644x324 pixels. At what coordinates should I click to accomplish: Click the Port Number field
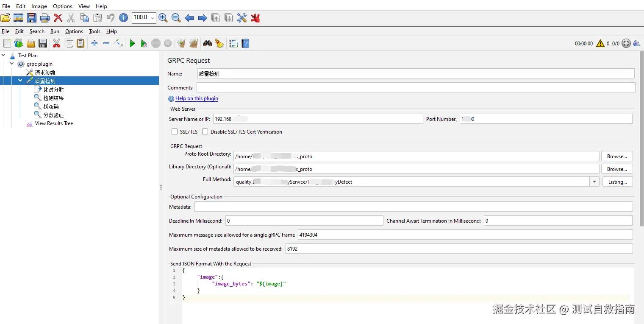[546, 119]
